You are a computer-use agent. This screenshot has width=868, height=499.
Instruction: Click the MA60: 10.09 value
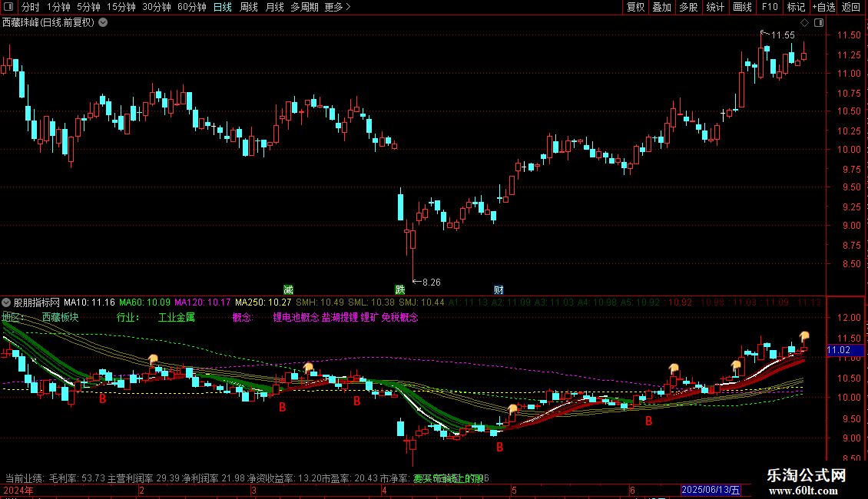point(145,302)
